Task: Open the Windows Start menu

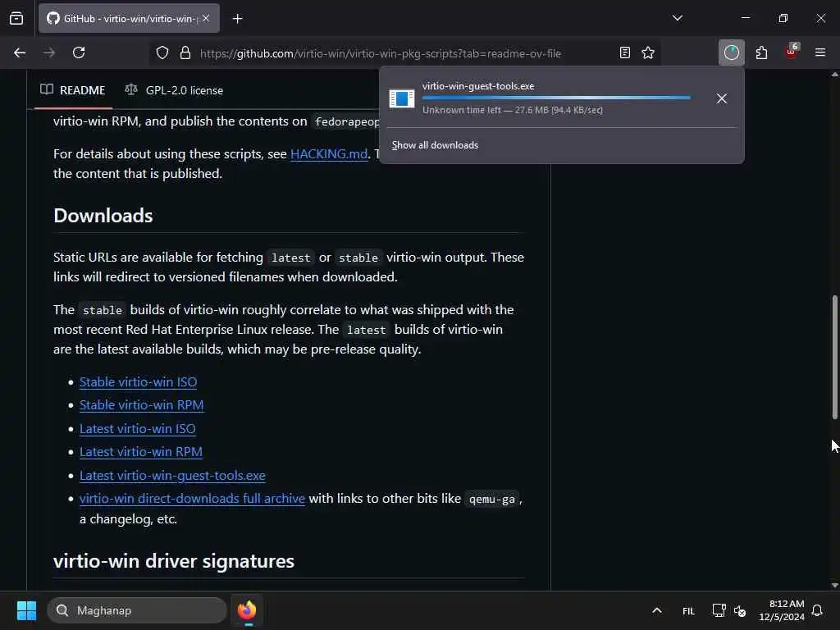Action: pos(26,610)
